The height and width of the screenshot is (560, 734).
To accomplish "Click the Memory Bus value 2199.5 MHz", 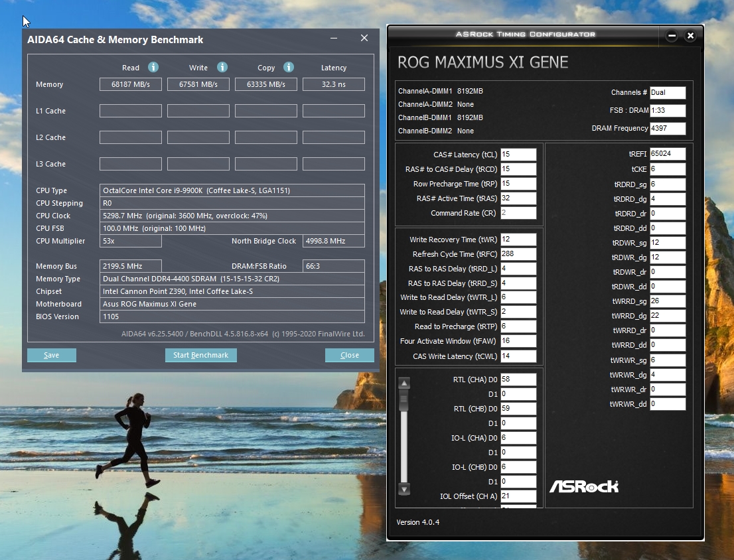I will pyautogui.click(x=131, y=265).
